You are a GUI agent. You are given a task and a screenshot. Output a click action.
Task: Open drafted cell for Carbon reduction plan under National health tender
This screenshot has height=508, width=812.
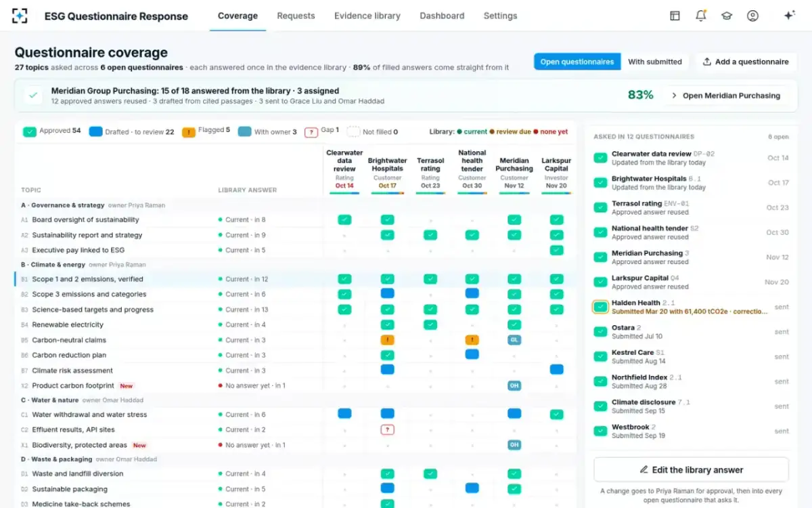(472, 354)
